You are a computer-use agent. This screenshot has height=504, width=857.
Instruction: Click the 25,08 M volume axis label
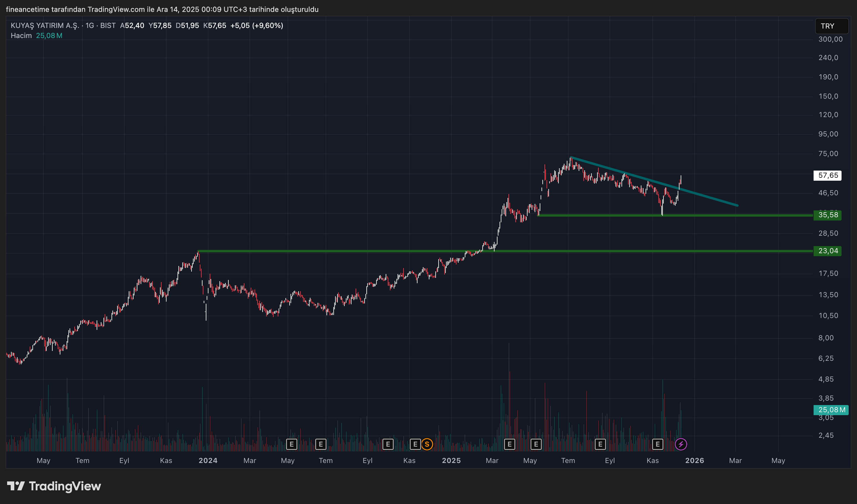tap(831, 409)
